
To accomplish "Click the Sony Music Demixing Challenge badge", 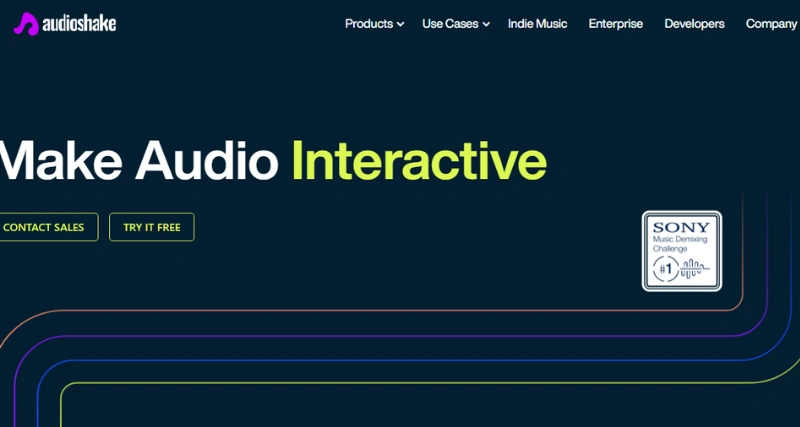I will 681,250.
